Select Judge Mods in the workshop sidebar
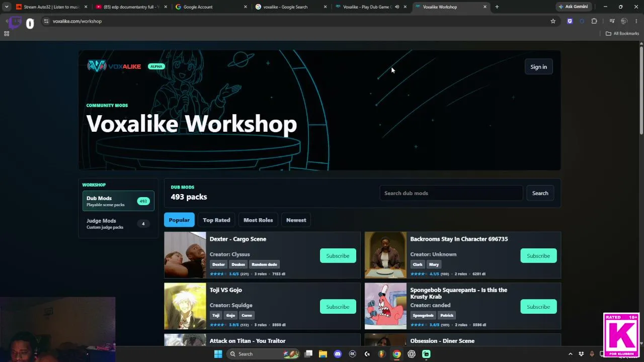 click(118, 224)
